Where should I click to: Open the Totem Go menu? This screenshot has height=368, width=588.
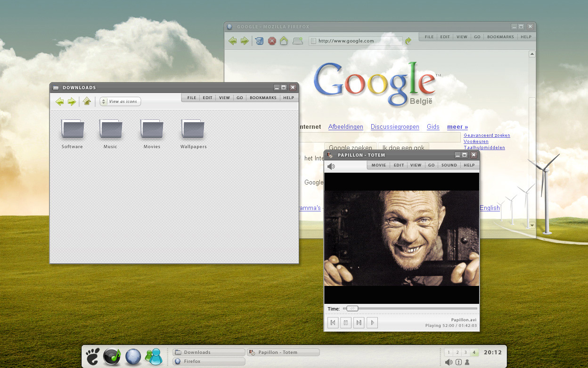coord(431,165)
